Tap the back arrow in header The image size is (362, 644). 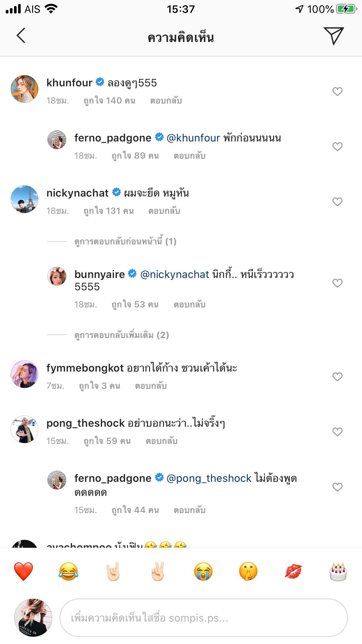[x=21, y=36]
